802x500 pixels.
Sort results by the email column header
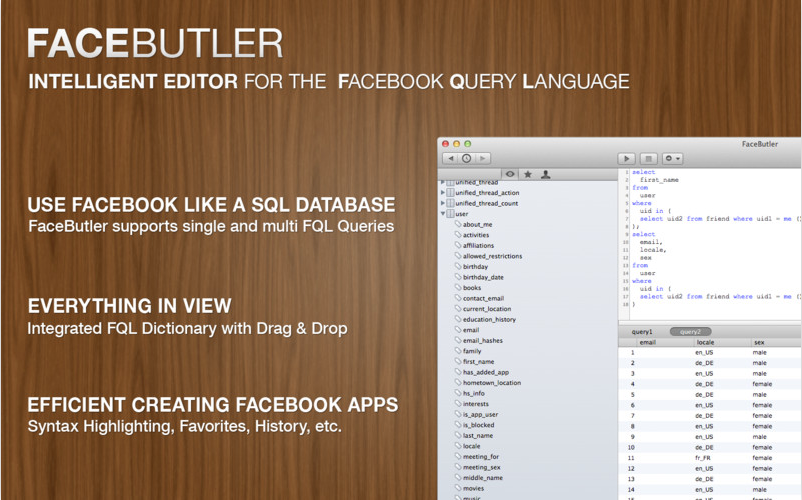coord(648,343)
